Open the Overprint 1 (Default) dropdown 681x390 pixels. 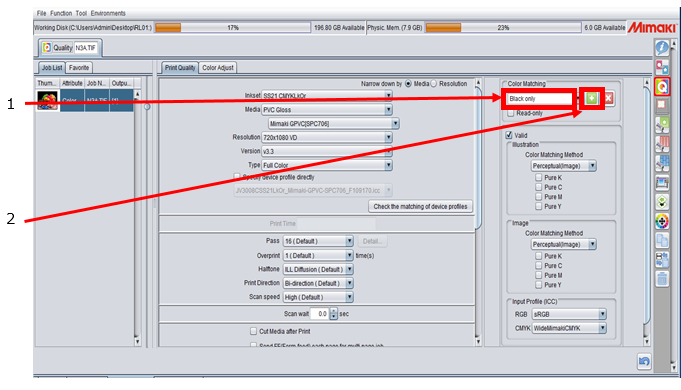coord(318,255)
